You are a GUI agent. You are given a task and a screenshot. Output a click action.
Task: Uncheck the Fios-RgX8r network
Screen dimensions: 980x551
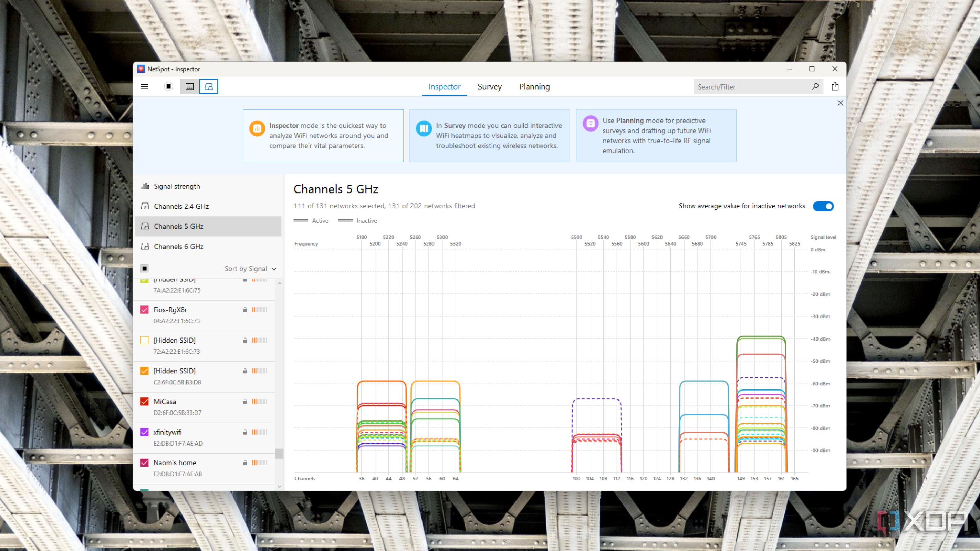tap(145, 310)
